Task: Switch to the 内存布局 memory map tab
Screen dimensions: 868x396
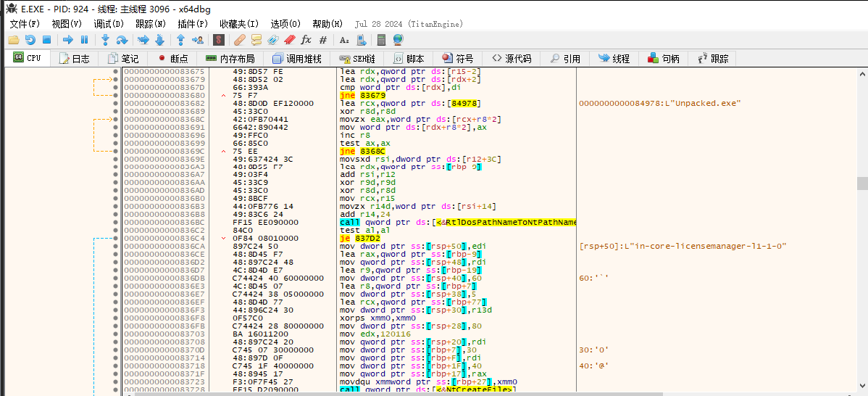Action: click(x=230, y=59)
